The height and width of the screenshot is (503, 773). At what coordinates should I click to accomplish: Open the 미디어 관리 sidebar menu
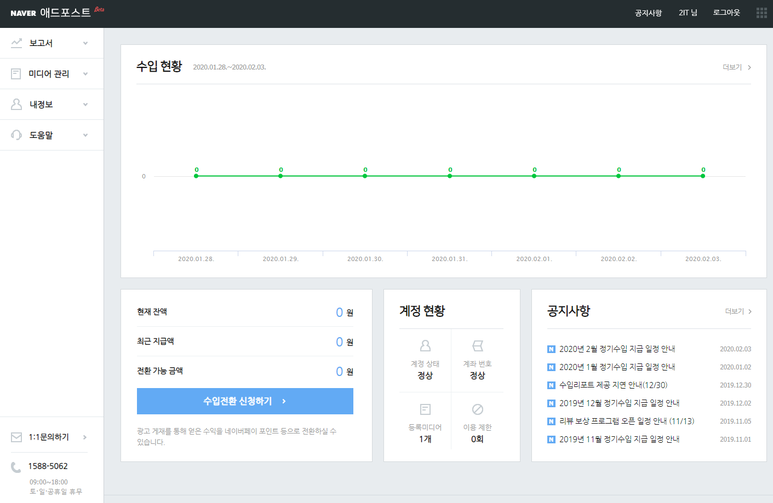pyautogui.click(x=51, y=73)
